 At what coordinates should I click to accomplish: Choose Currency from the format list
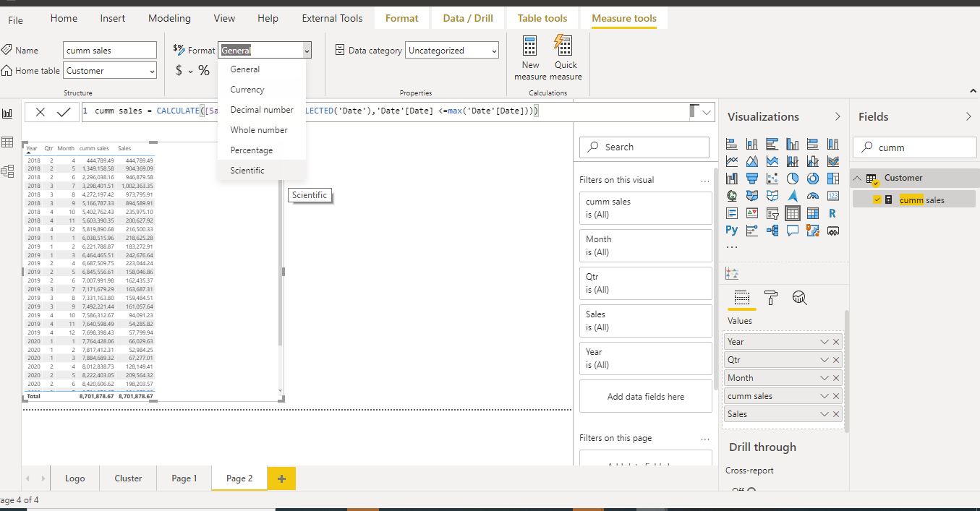262,90
